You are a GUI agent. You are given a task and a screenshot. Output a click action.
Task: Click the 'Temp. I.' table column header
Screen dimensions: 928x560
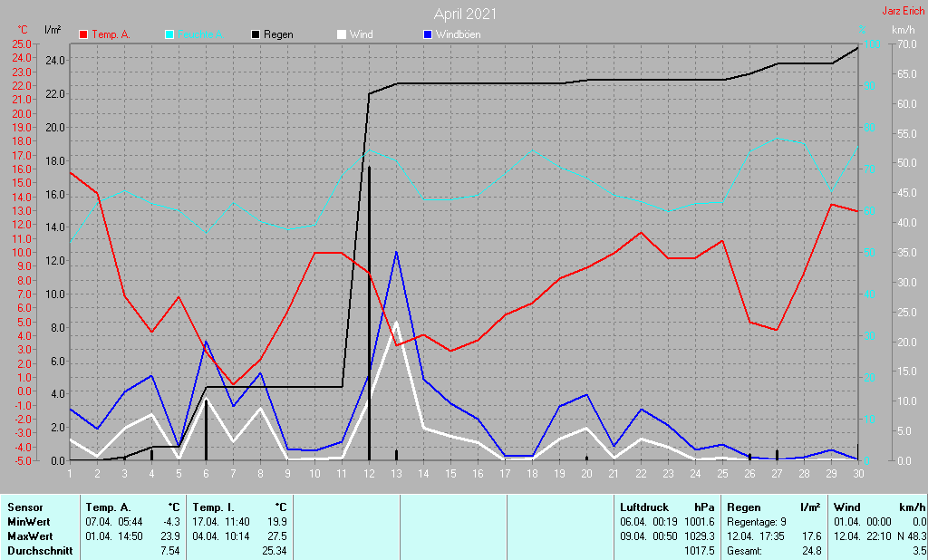click(x=213, y=507)
